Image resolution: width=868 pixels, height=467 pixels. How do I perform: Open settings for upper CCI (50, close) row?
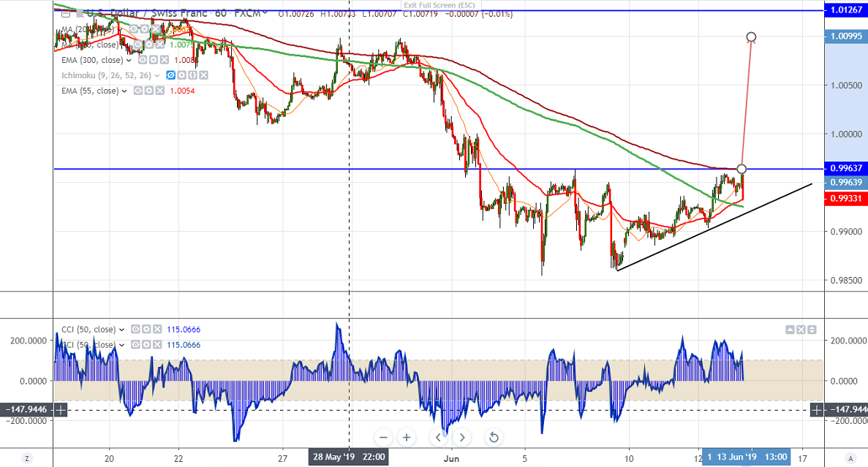[x=146, y=329]
